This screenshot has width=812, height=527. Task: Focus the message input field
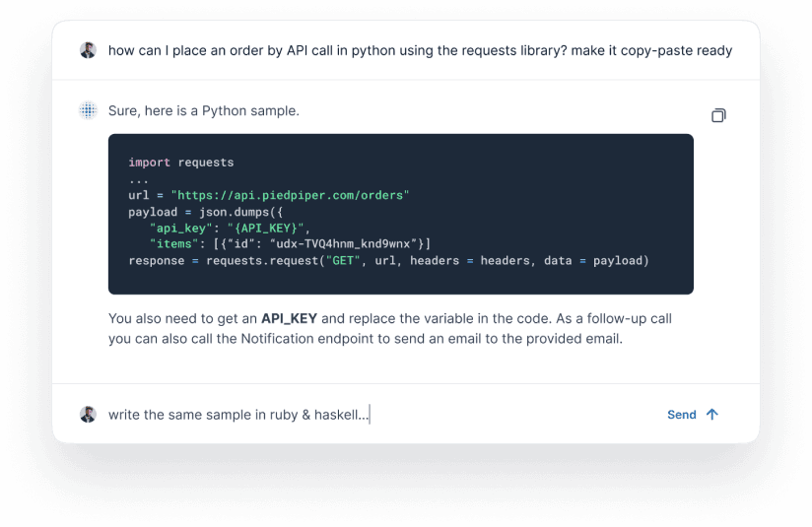click(x=374, y=415)
